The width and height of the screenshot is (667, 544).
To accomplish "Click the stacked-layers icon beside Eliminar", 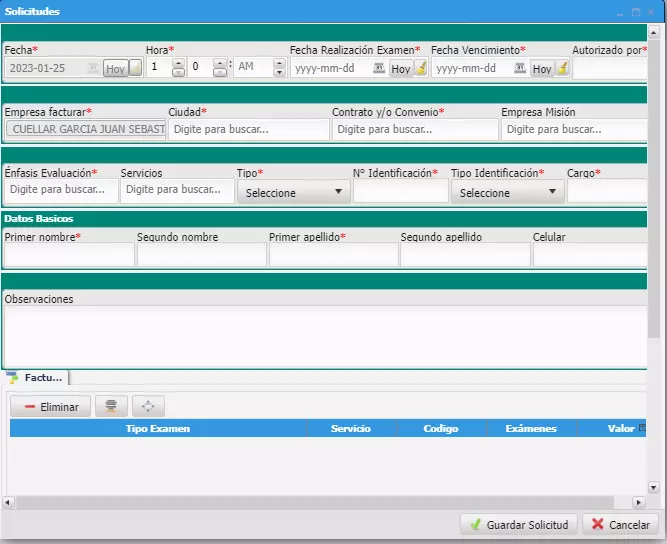I will (x=111, y=406).
